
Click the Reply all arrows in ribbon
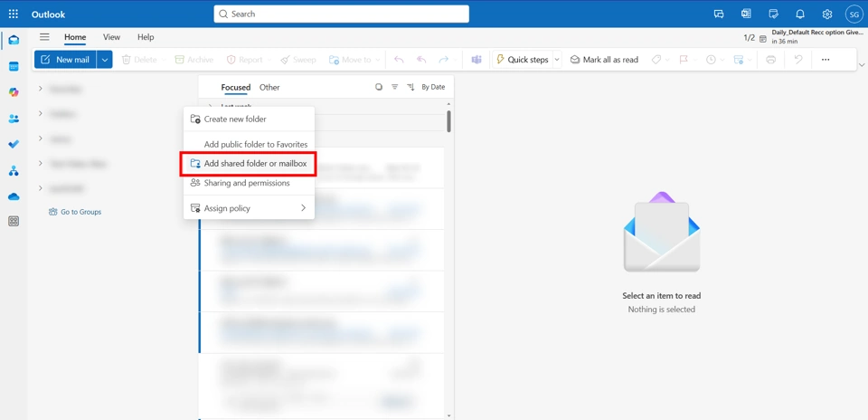click(x=421, y=59)
